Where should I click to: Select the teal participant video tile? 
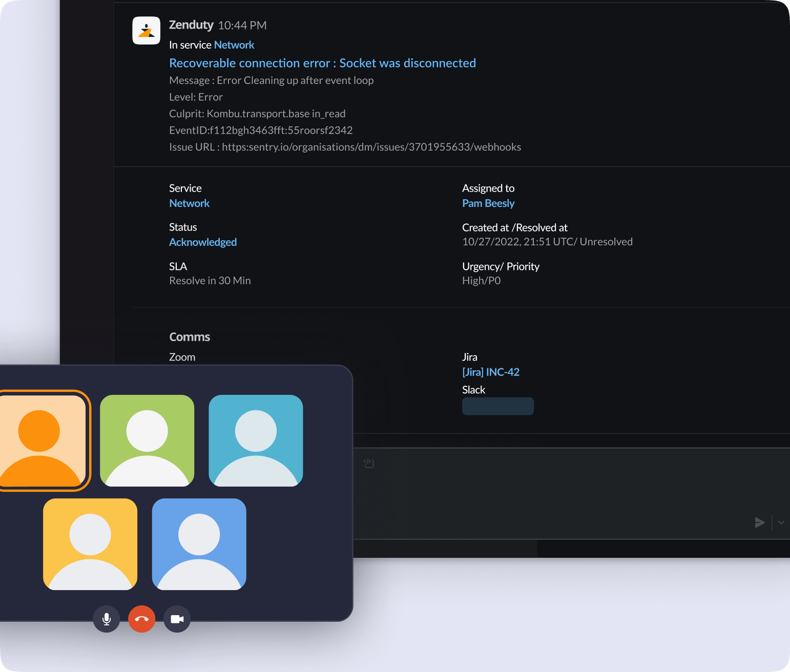256,440
